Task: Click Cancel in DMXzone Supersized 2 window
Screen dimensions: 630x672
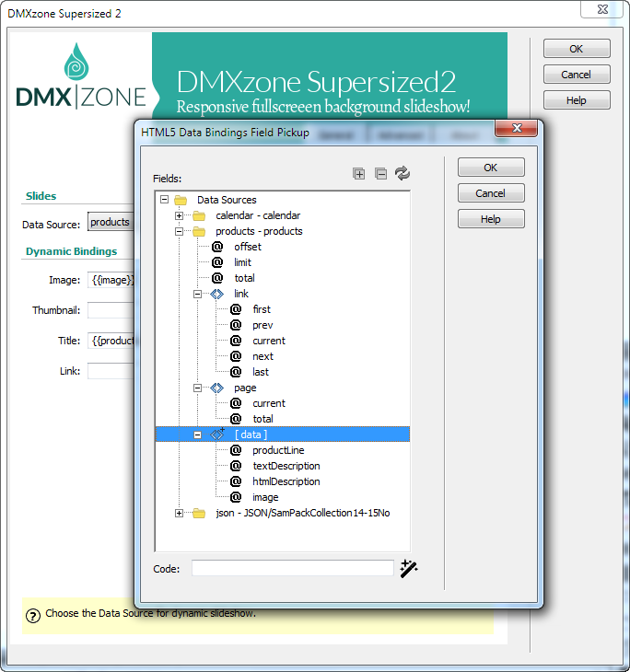Action: pos(577,75)
